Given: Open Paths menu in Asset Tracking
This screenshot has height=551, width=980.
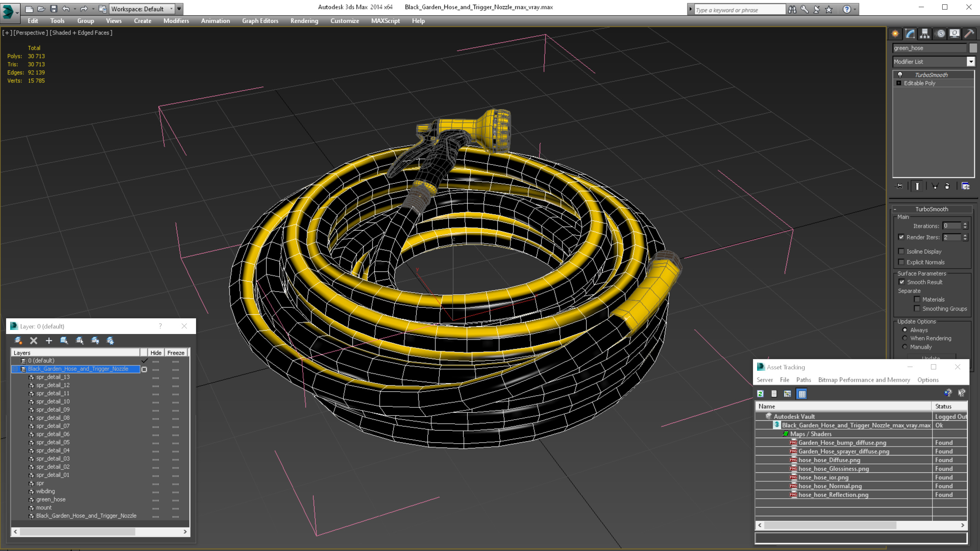Looking at the screenshot, I should click(x=803, y=380).
